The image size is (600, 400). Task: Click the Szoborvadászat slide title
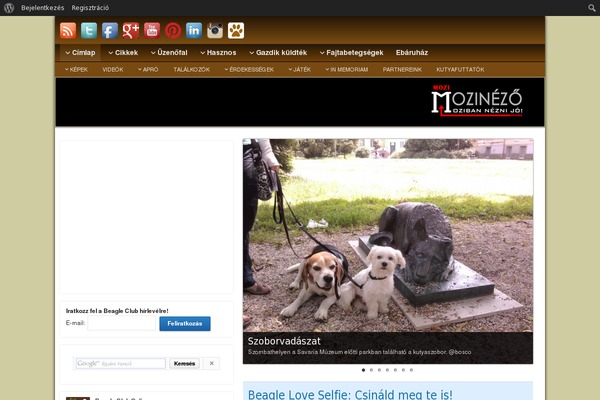pyautogui.click(x=284, y=341)
